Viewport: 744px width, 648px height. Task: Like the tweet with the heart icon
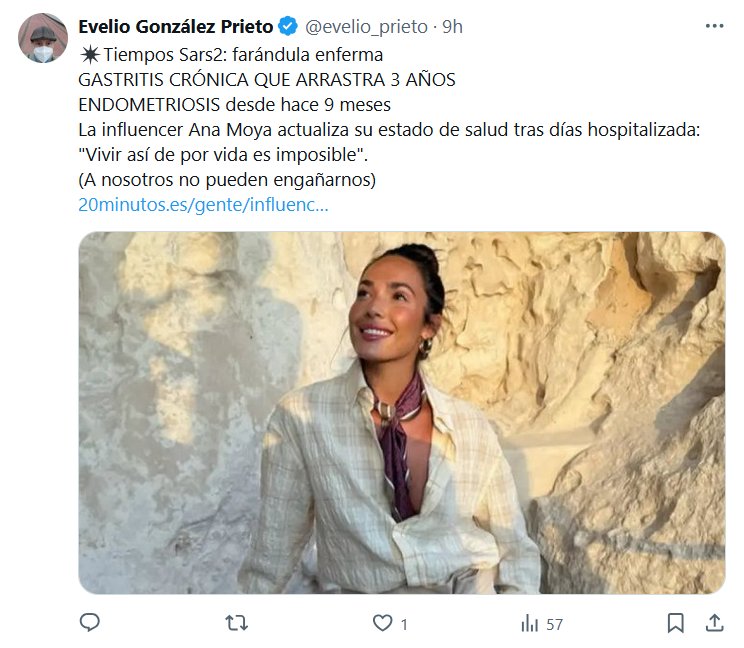[381, 623]
